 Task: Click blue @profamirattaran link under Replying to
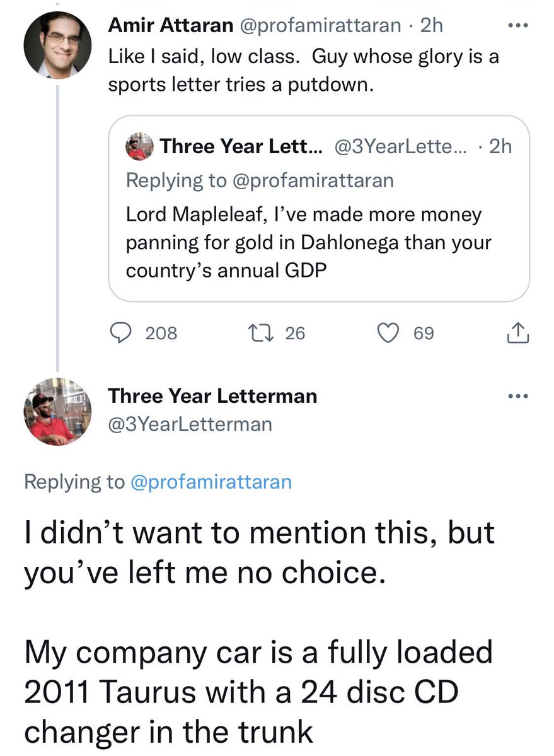(x=211, y=482)
